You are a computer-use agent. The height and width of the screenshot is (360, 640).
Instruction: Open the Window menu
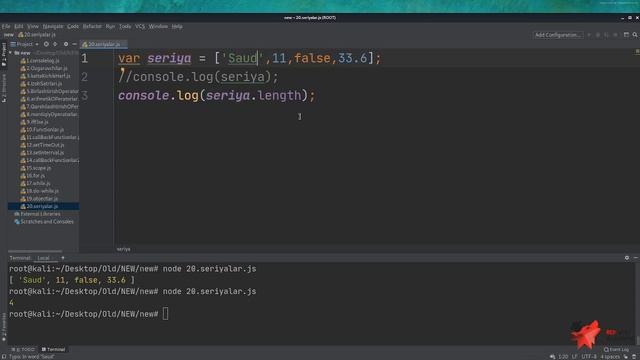point(158,26)
